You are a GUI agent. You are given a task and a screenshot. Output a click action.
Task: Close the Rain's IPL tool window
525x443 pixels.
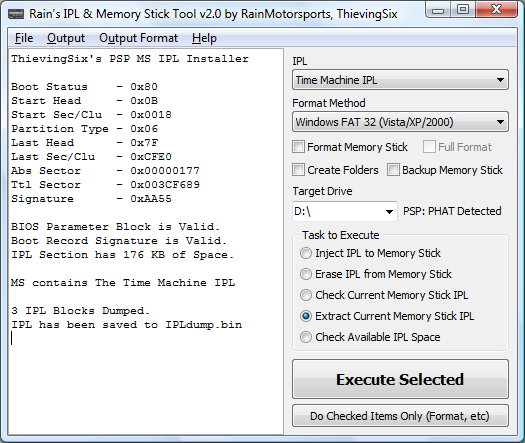tap(496, 9)
